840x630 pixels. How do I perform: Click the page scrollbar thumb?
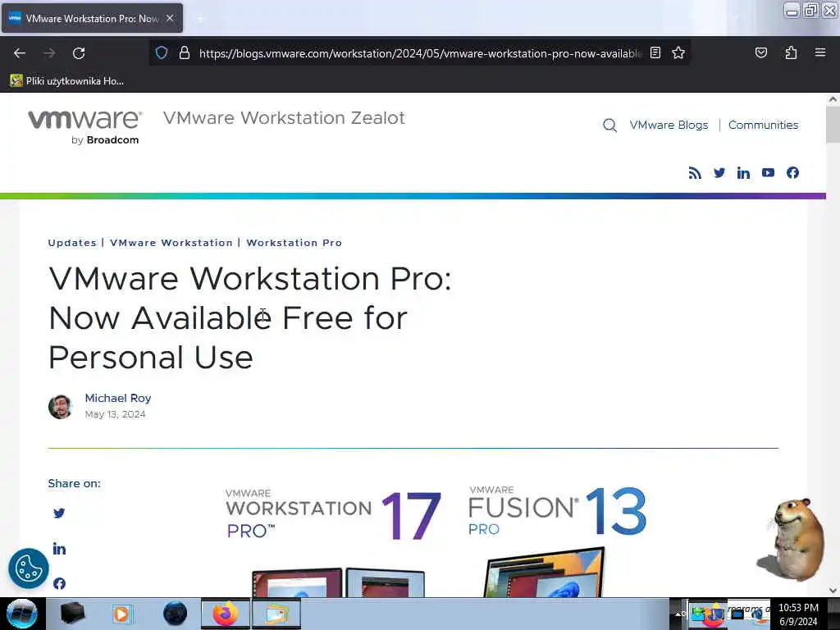(833, 125)
